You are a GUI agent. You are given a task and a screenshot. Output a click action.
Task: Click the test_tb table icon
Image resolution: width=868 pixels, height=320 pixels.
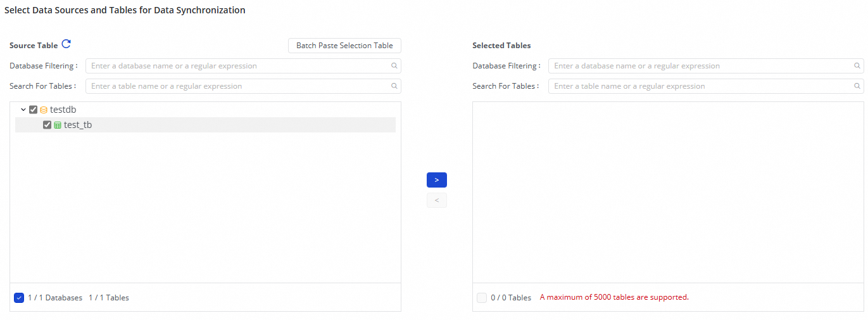[x=58, y=125]
